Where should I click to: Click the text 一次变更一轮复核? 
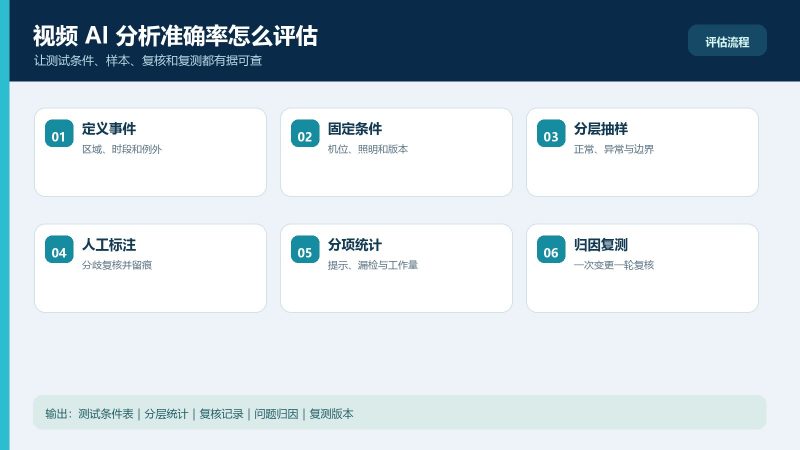(614, 265)
